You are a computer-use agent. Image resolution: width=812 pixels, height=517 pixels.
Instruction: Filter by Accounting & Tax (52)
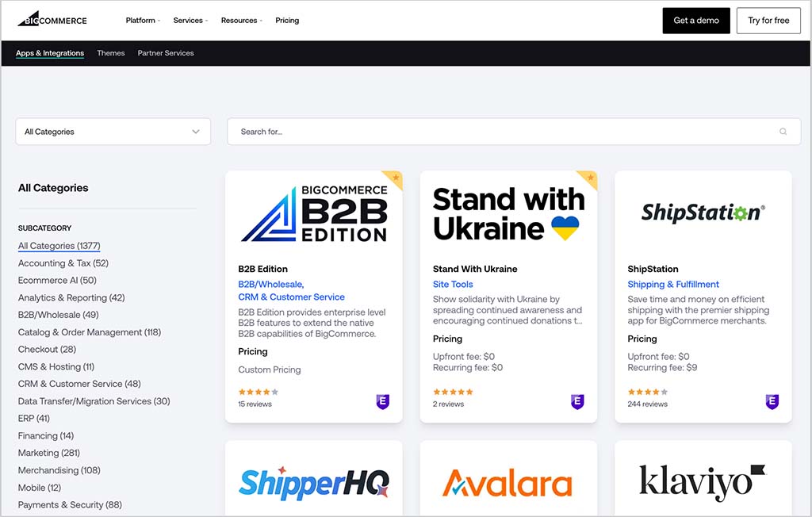click(63, 263)
